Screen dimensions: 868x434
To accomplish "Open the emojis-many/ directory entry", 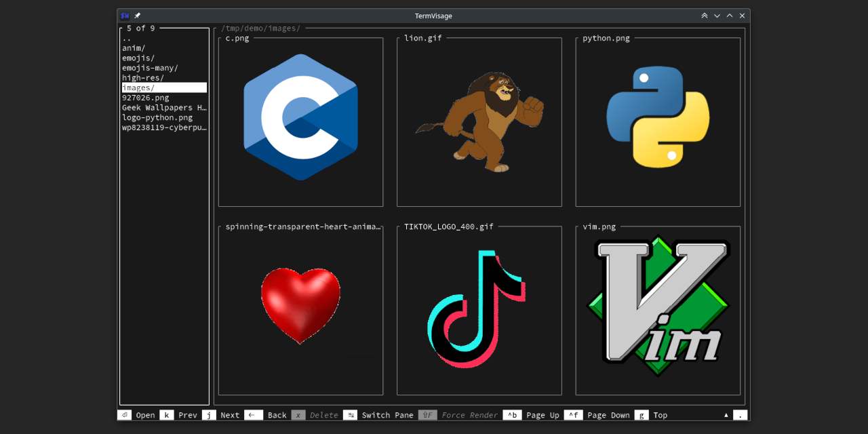I will tap(150, 68).
